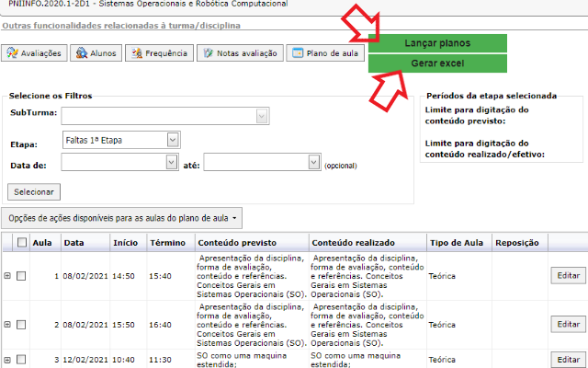Expand the row of aula 2
Image resolution: width=588 pixels, height=368 pixels.
(x=7, y=325)
